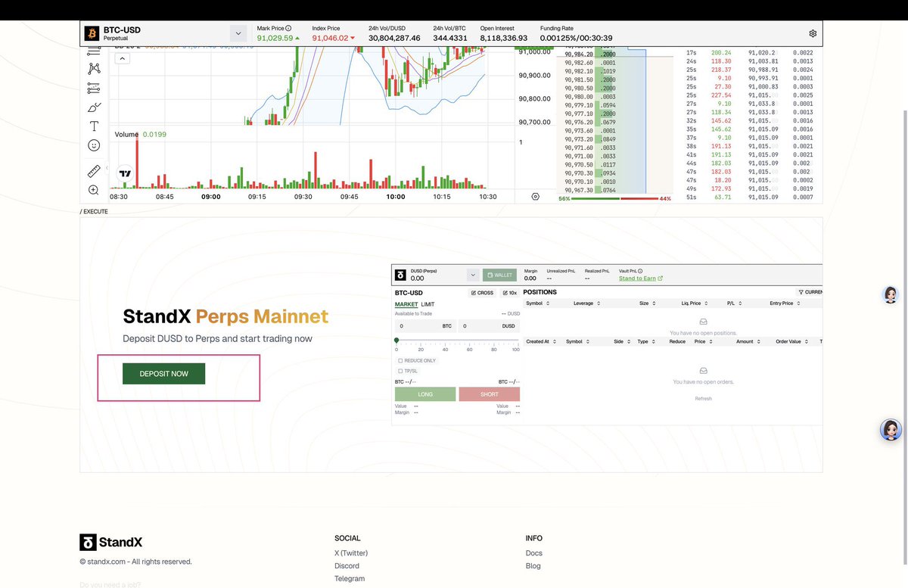
Task: Open the DUSD (Perps) account dropdown
Action: pyautogui.click(x=473, y=275)
